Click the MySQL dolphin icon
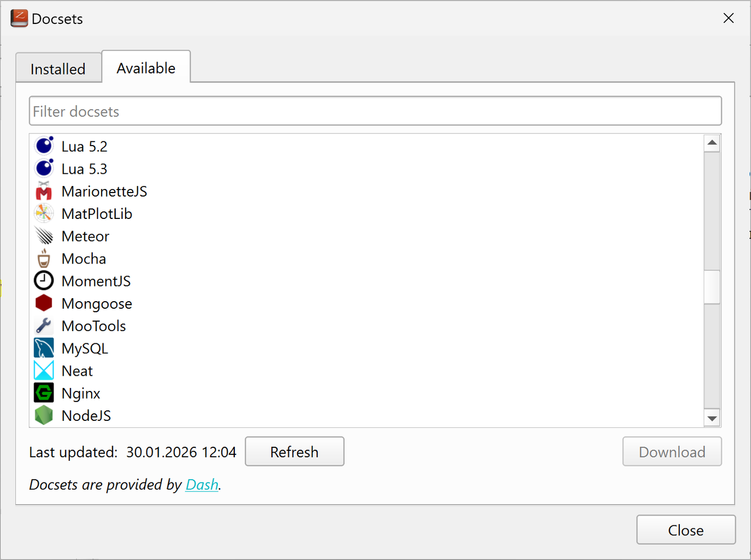751x560 pixels. coord(44,348)
